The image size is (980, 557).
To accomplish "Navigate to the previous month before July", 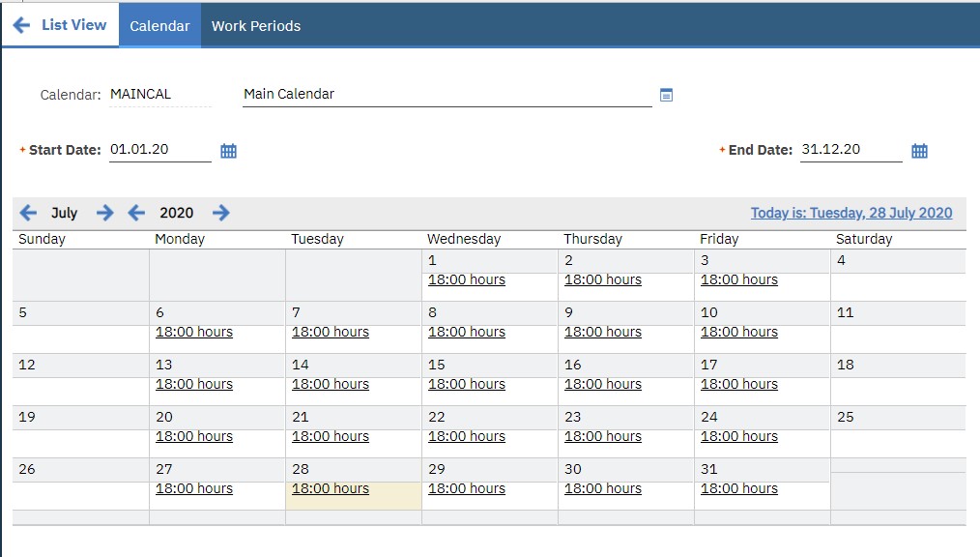I will tap(29, 212).
